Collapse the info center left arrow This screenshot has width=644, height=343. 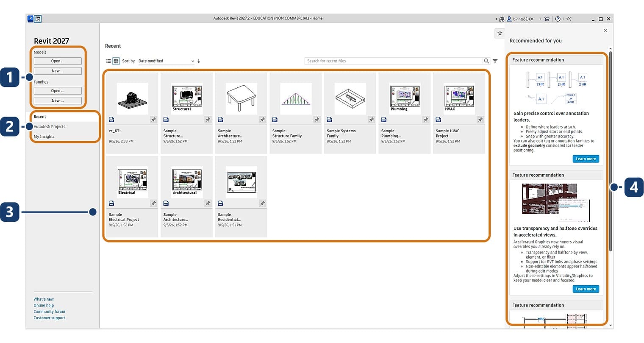click(x=496, y=19)
